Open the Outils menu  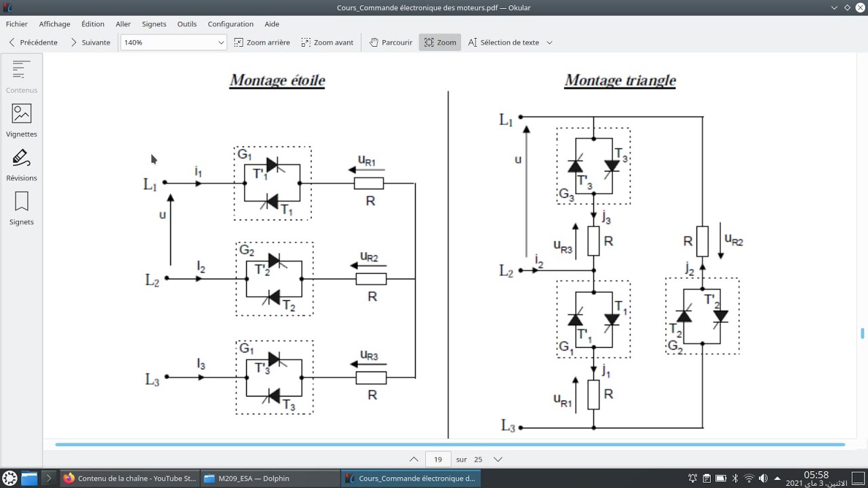tap(187, 24)
